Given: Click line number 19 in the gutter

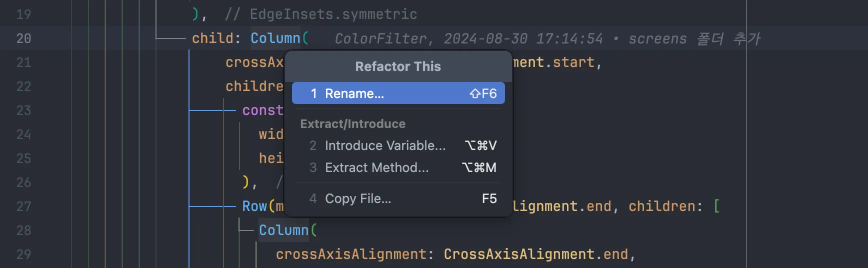Looking at the screenshot, I should (23, 14).
